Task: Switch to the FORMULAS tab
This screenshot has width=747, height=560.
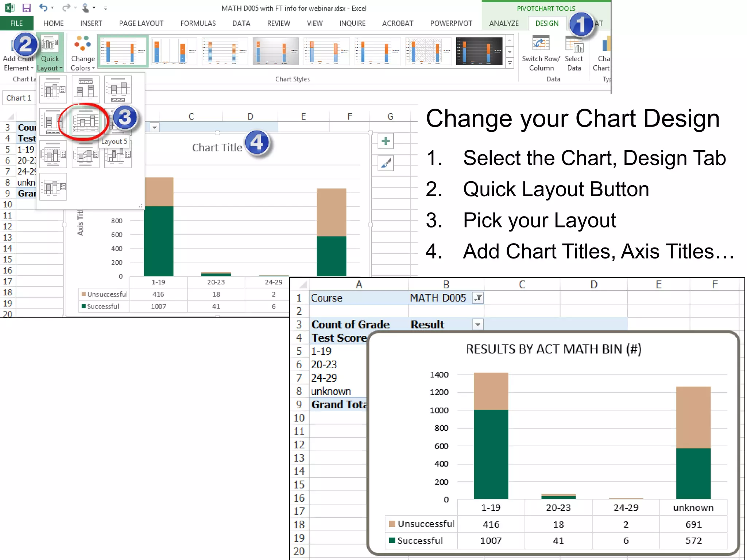Action: click(198, 23)
